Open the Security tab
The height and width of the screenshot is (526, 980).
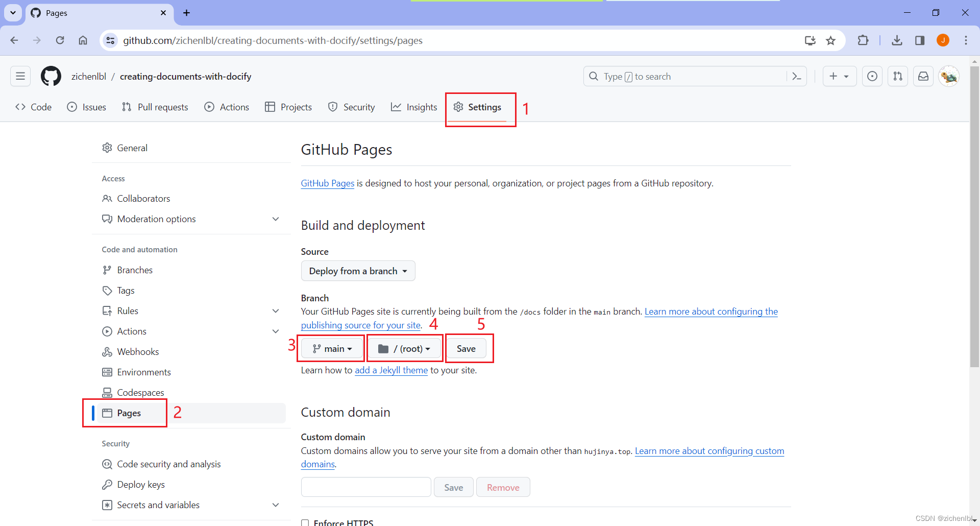[x=352, y=107]
